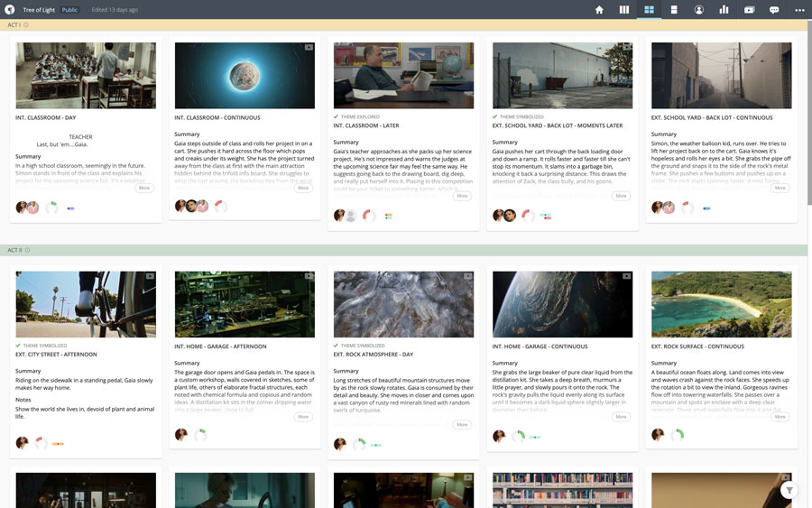Click the vertical scrollbar on right edge
The height and width of the screenshot is (508, 812).
tap(809, 111)
